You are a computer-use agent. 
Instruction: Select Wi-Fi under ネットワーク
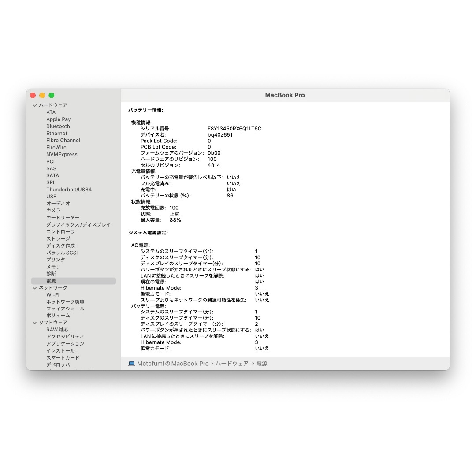pyautogui.click(x=53, y=295)
